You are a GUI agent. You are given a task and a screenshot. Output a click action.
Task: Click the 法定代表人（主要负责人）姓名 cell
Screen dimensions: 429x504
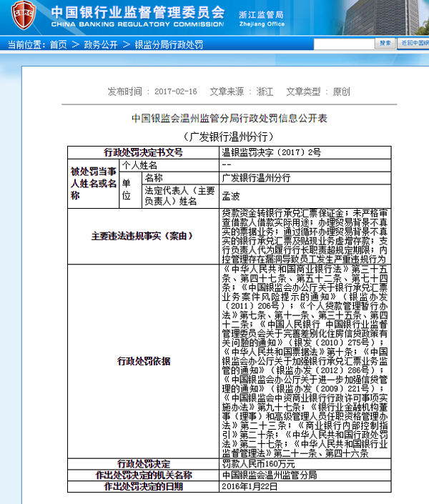[180, 196]
